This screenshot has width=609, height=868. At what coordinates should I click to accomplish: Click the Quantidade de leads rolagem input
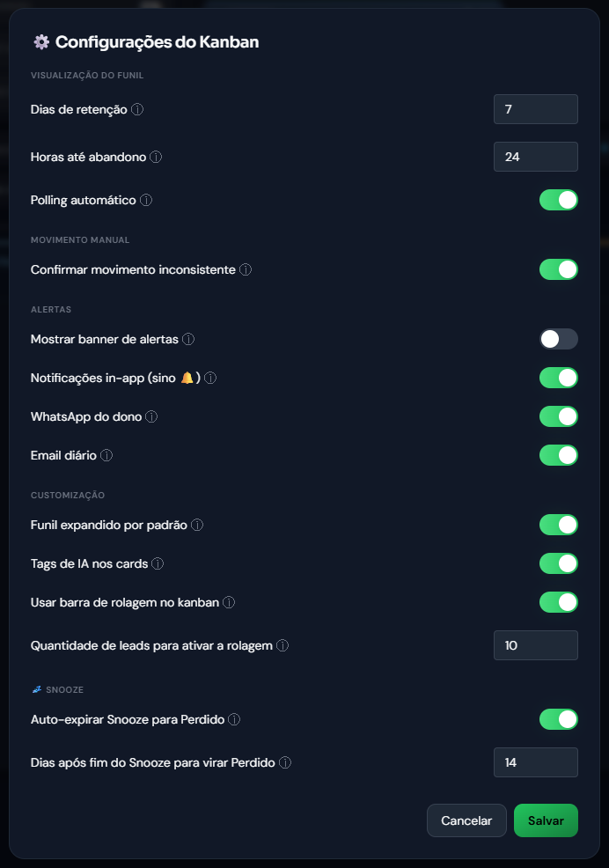pos(536,645)
